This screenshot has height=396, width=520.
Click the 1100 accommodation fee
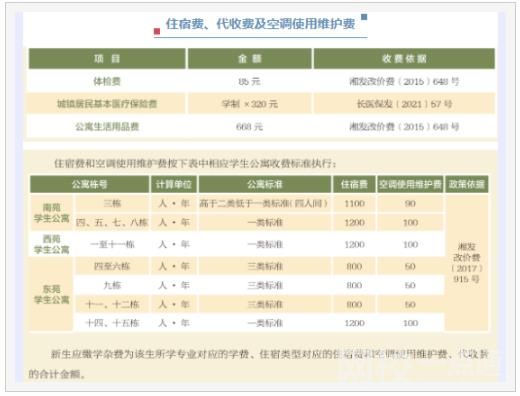pyautogui.click(x=354, y=203)
